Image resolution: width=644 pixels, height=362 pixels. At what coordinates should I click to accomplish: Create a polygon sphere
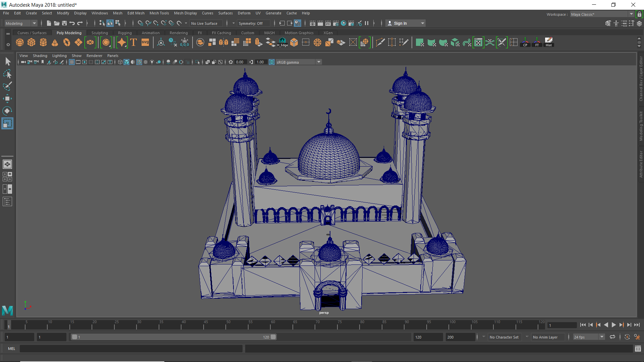pos(20,42)
